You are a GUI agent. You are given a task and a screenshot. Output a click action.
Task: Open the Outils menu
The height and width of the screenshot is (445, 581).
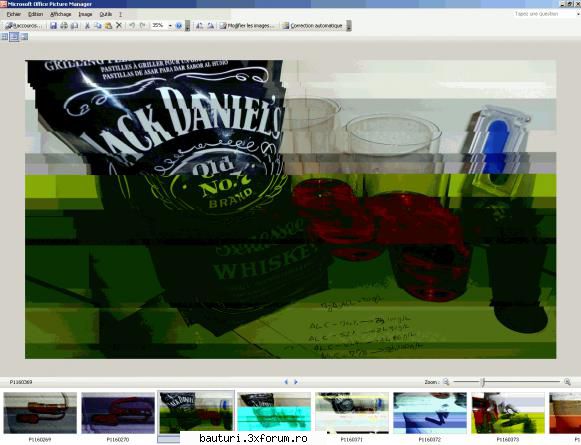pos(106,14)
